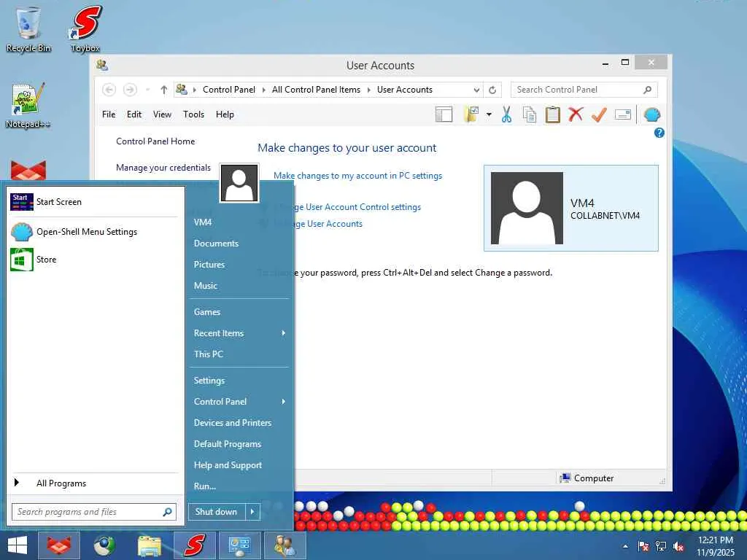Click the Shut down button

[x=216, y=512]
